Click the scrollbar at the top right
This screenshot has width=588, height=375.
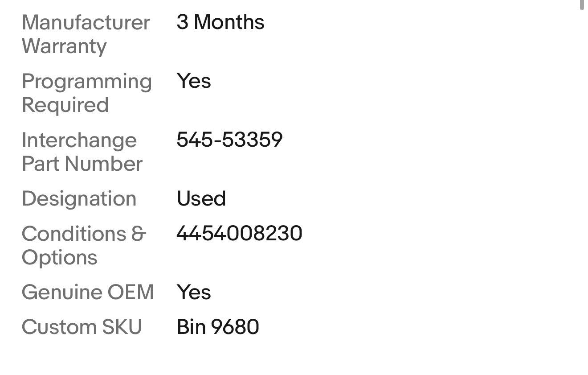tap(581, 4)
